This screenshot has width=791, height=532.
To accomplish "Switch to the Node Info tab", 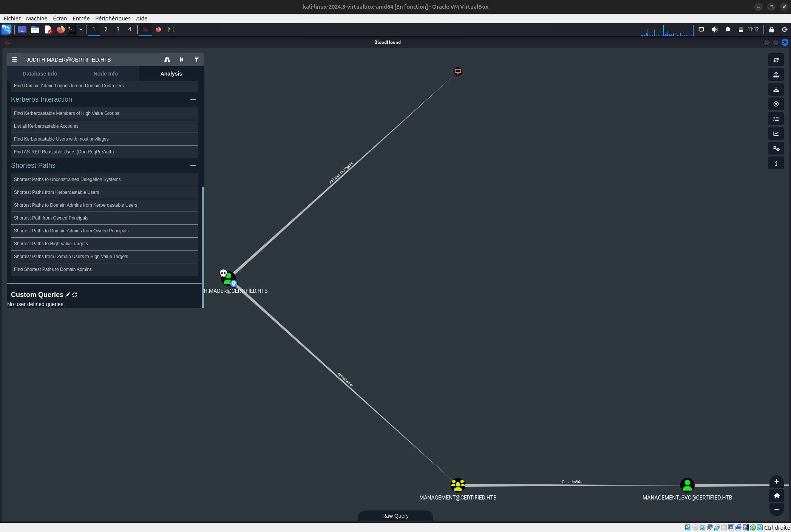I will 105,74.
